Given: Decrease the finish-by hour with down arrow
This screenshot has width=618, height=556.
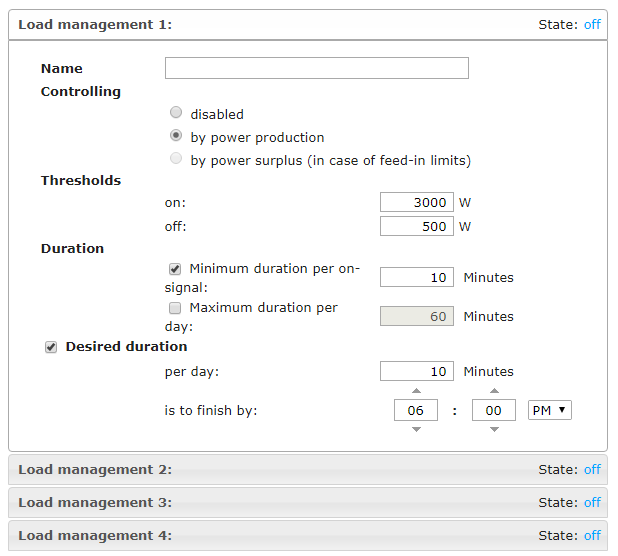Looking at the screenshot, I should pos(417,429).
